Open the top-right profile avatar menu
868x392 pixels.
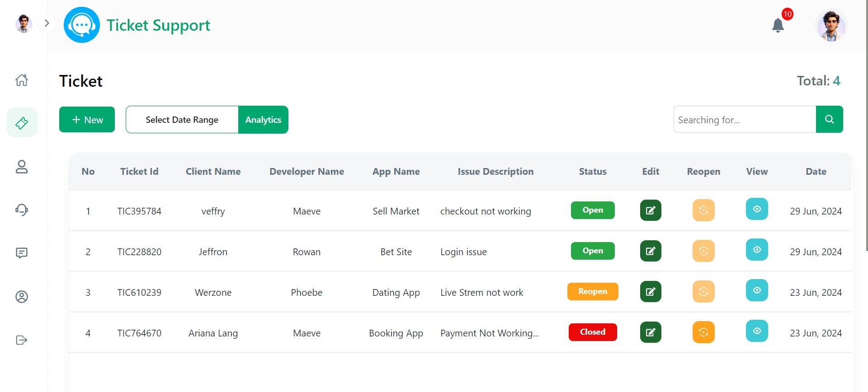(x=830, y=25)
